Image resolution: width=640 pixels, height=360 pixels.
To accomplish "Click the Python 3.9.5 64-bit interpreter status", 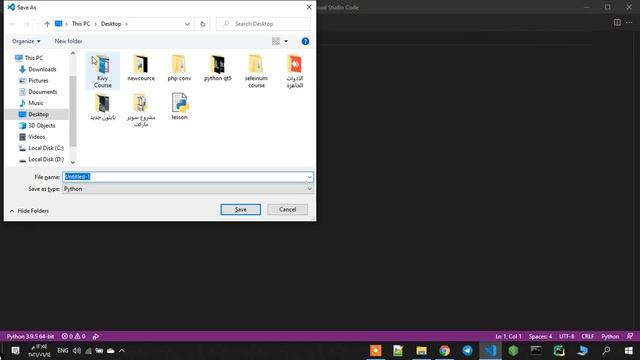I will click(x=30, y=336).
